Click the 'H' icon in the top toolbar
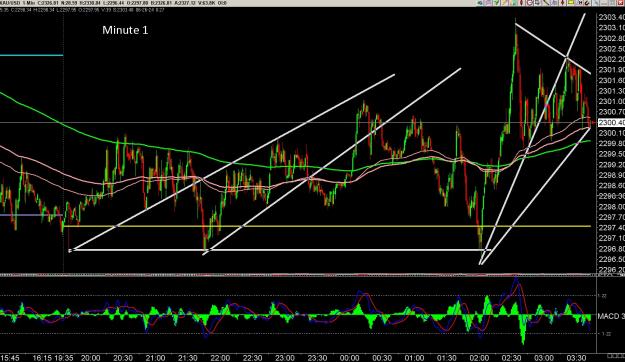Image resolution: width=625 pixels, height=362 pixels. (580, 3)
